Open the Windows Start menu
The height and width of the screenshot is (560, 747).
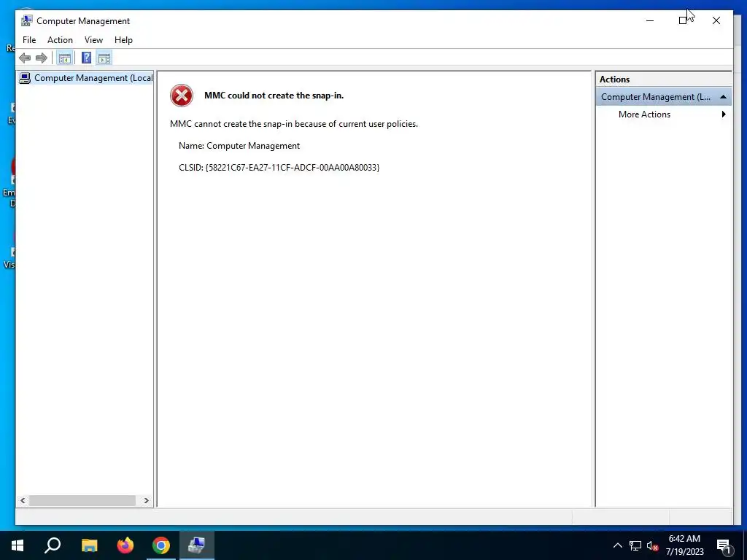click(18, 545)
